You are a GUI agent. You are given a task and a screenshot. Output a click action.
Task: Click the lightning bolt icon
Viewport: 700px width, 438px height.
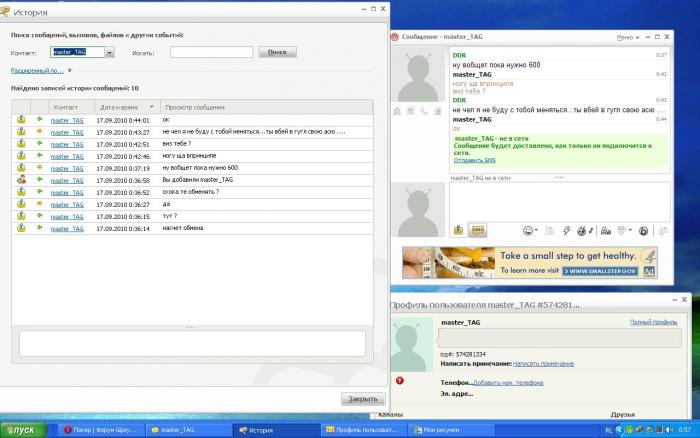[567, 230]
